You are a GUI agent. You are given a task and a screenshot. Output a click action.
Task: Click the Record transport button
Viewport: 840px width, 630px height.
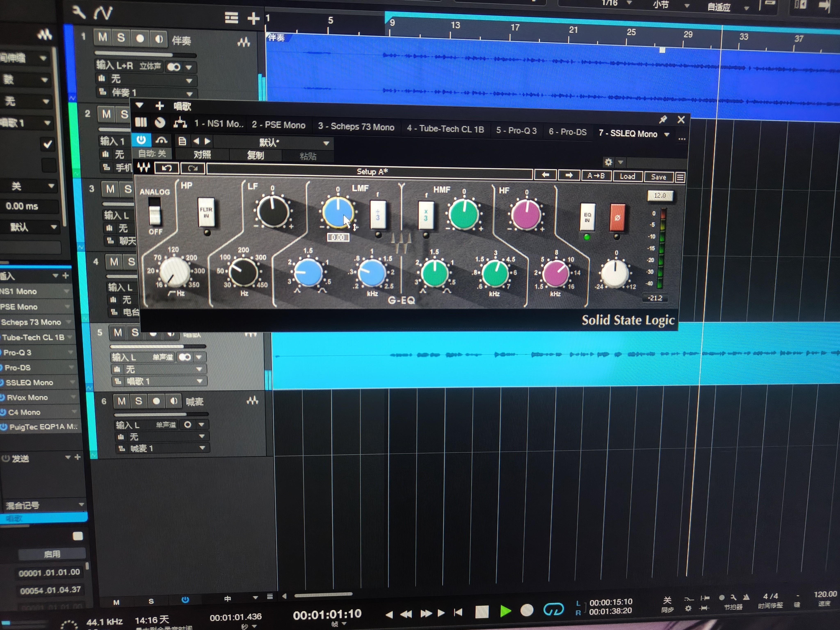[x=527, y=610]
